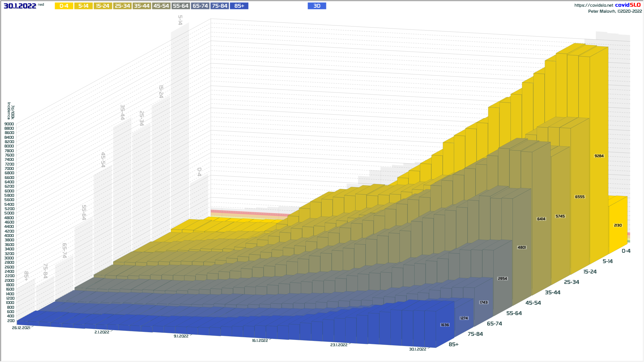644x362 pixels.
Task: Toggle the 55-64 legend button
Action: tap(180, 6)
